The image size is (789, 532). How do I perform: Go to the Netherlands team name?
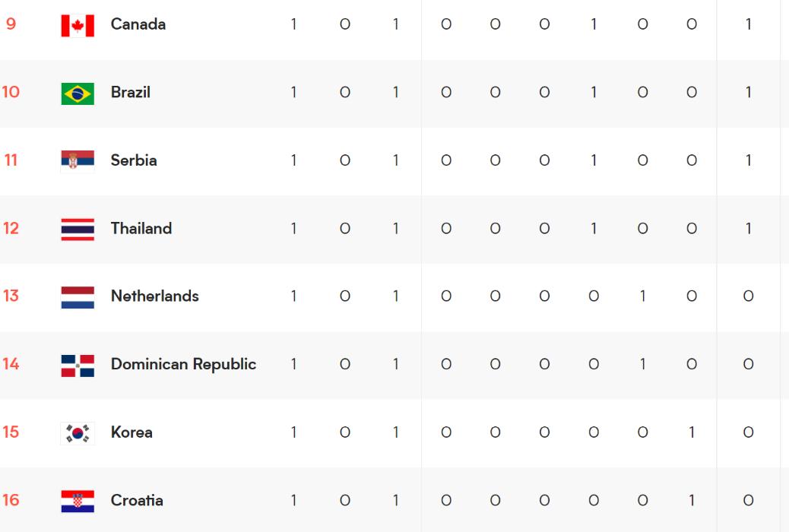[155, 296]
